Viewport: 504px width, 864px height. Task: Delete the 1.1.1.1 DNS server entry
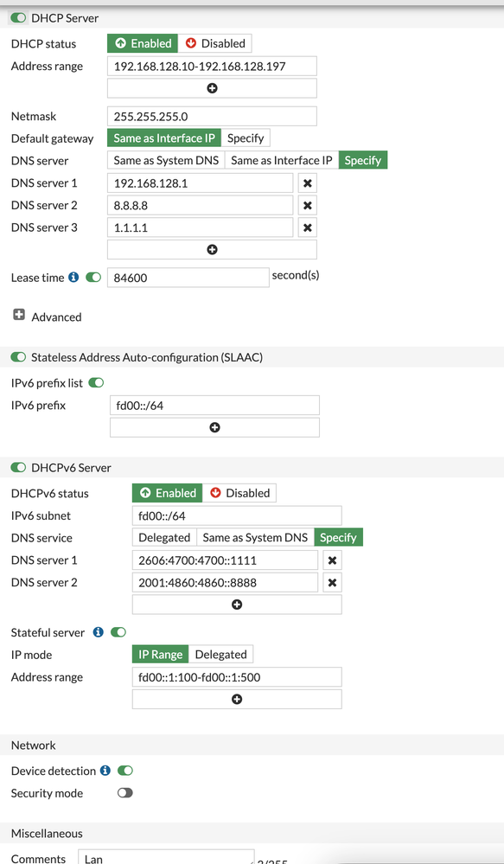308,227
